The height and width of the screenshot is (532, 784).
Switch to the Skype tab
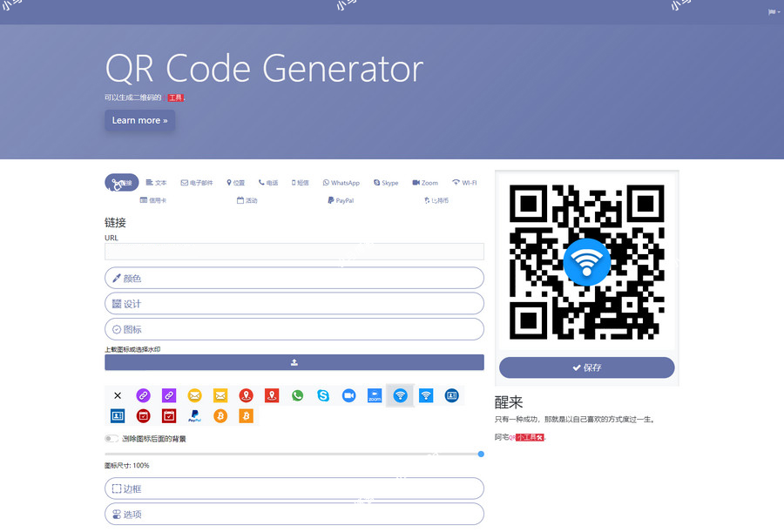point(386,183)
